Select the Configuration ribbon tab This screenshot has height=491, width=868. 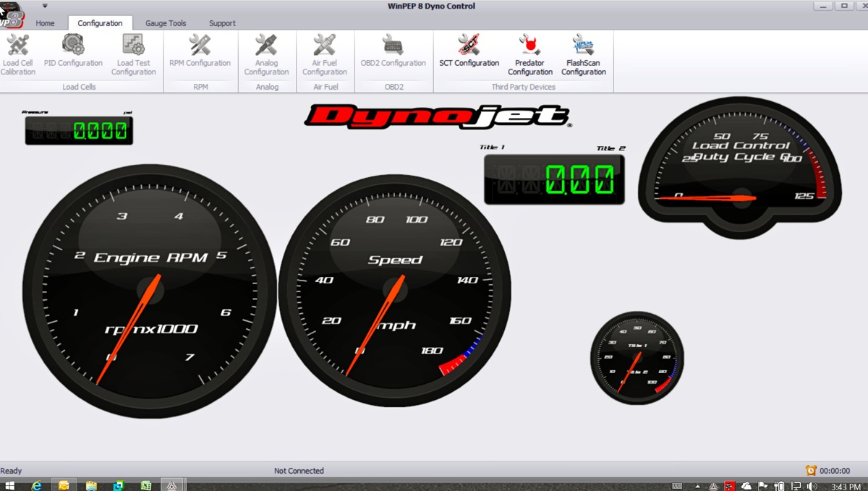tap(100, 23)
